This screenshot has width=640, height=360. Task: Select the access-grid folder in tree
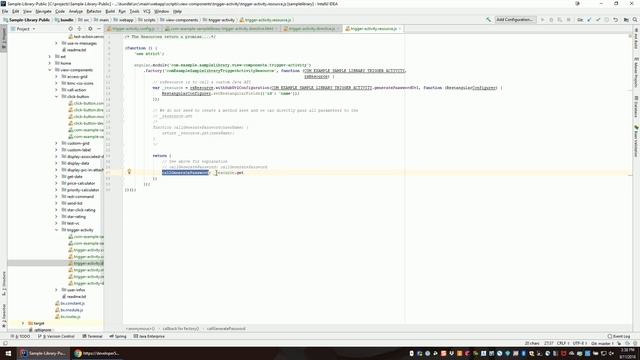coord(74,76)
